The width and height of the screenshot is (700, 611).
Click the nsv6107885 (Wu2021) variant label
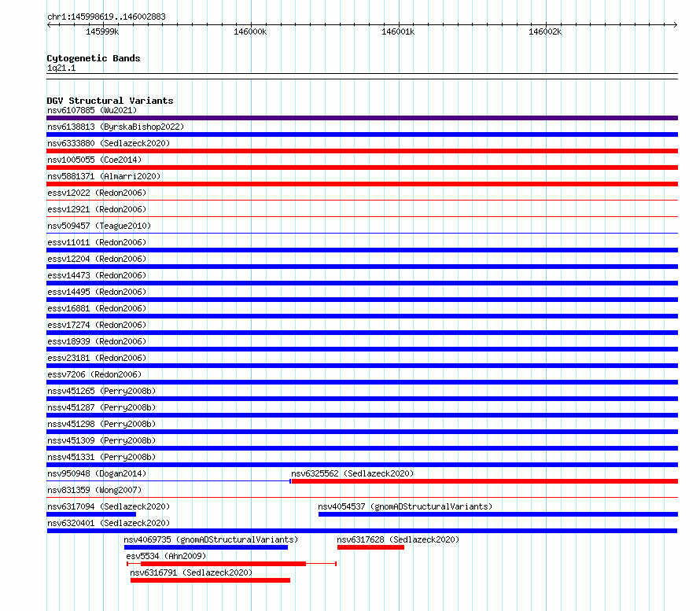(x=92, y=110)
